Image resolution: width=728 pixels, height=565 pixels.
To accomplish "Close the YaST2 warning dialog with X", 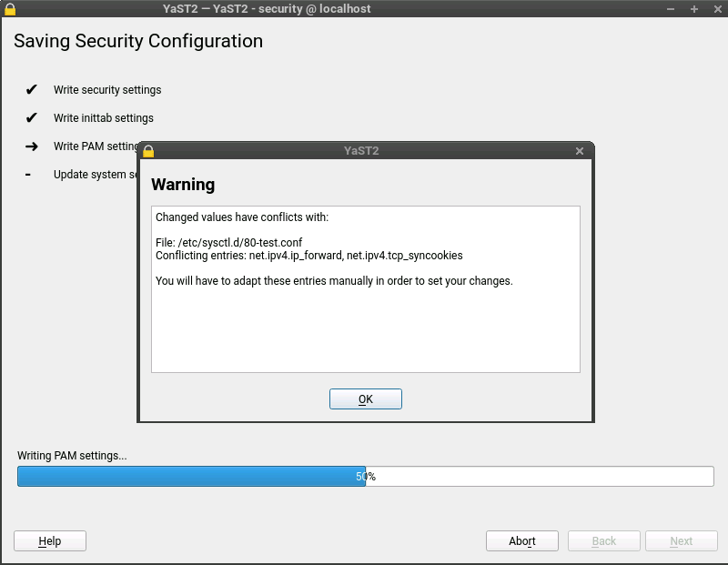I will click(x=581, y=151).
